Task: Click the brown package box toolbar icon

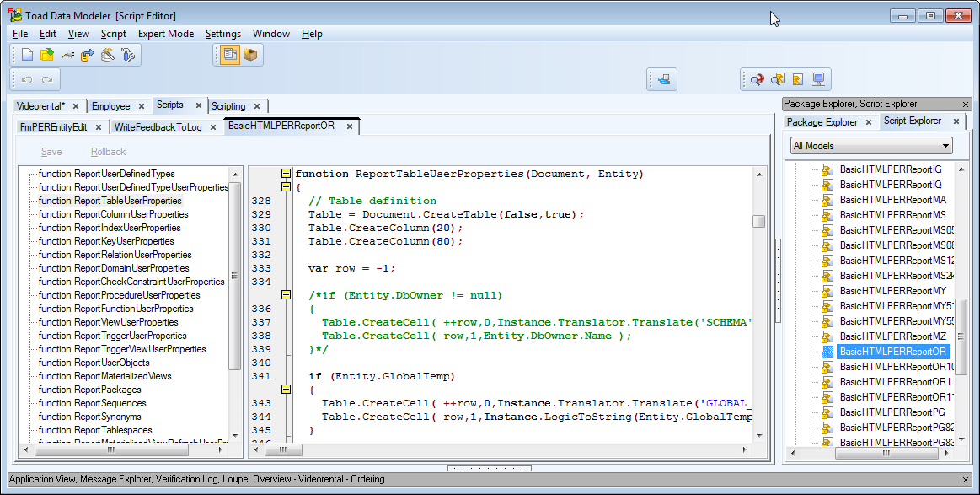Action: tap(250, 55)
